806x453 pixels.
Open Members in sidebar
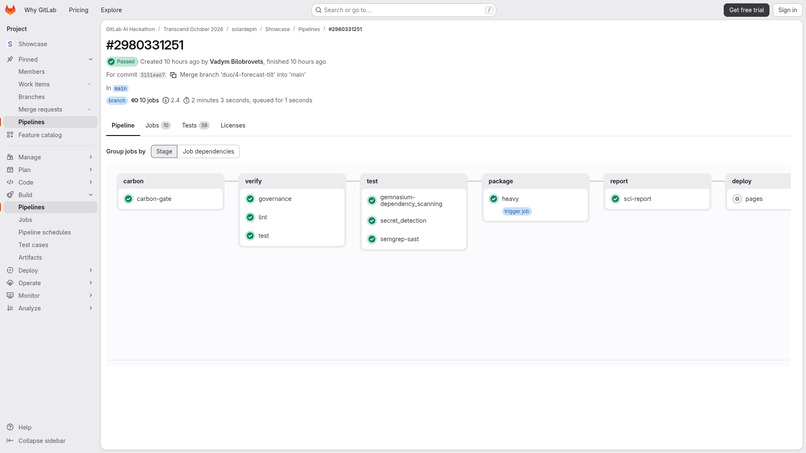click(x=50, y=72)
